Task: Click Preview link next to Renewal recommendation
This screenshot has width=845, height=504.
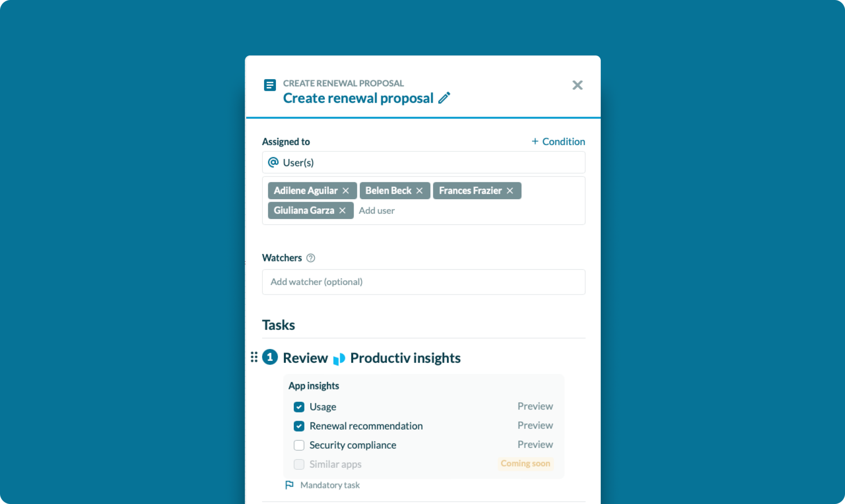Action: pyautogui.click(x=535, y=425)
